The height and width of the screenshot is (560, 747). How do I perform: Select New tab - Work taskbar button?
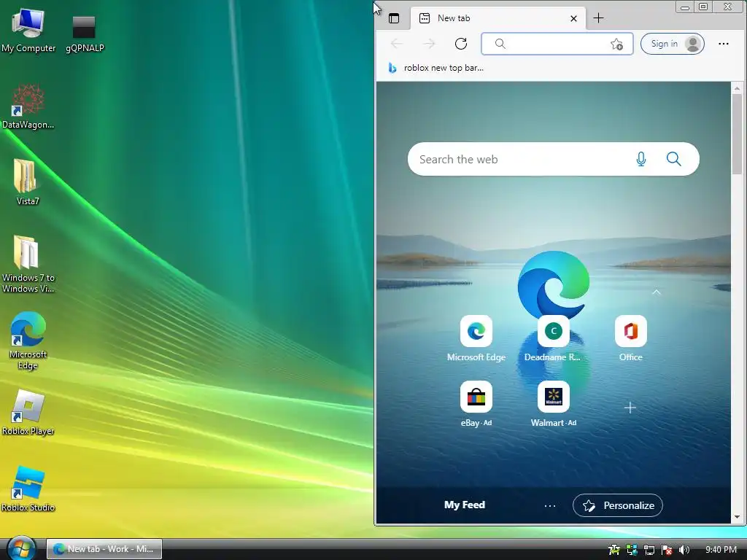coord(104,549)
